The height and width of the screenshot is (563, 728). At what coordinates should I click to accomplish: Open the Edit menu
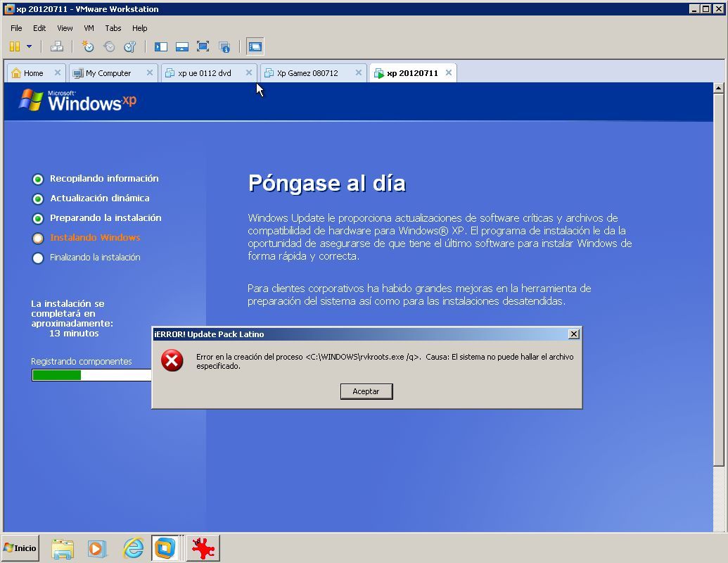pos(39,28)
